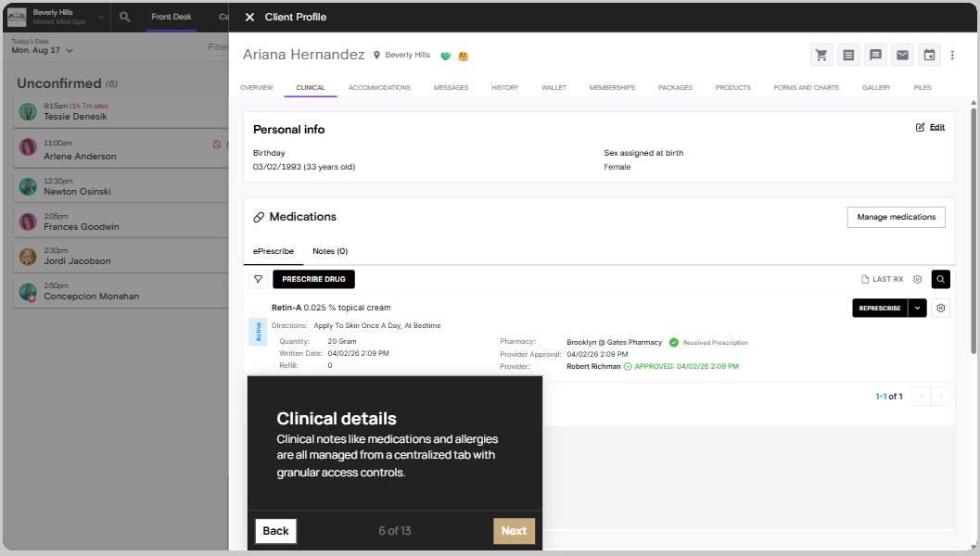Click the Monet Med Spa logo
Viewport: 980px width, 556px height.
coord(17,17)
